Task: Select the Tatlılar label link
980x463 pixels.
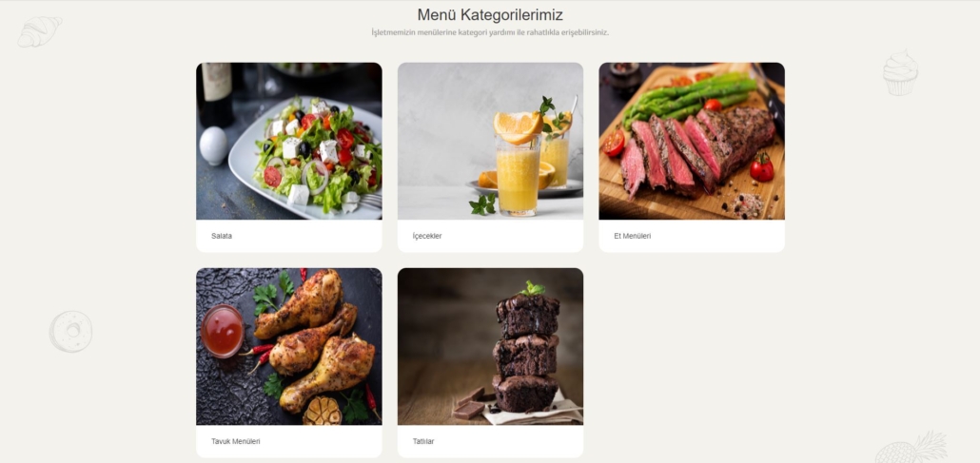Action: point(423,442)
